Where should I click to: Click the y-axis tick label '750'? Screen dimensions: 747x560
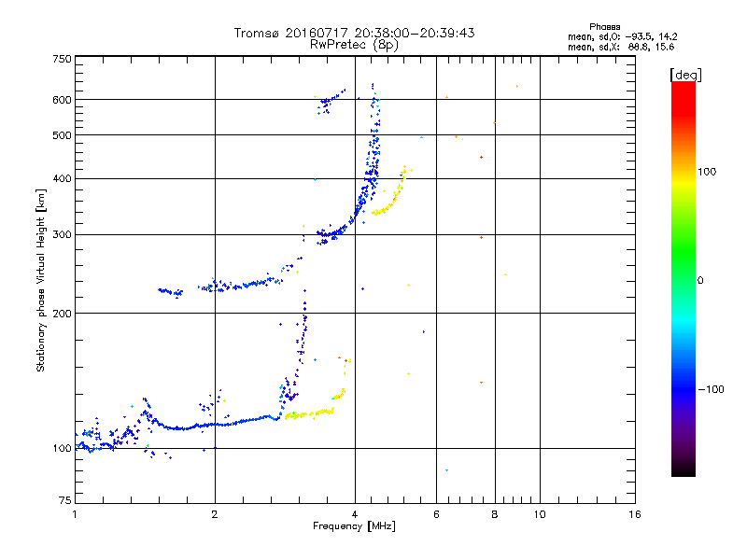[62, 59]
